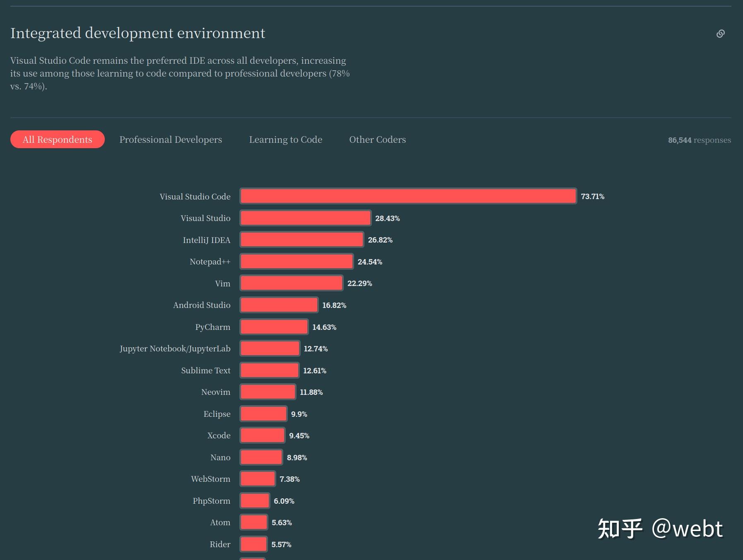Click the PyCharm label
Image resolution: width=743 pixels, height=560 pixels.
213,327
